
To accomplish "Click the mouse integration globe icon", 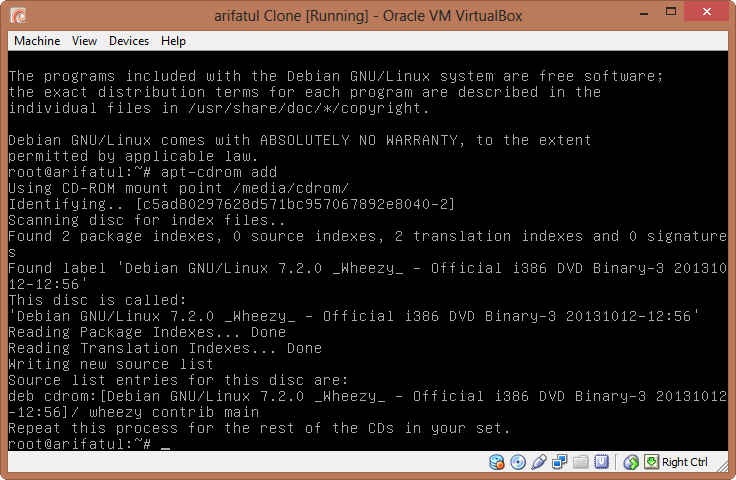I will (631, 462).
